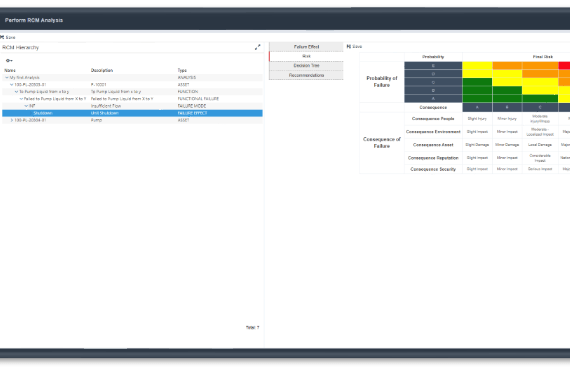Pick the yellow cell at probability D, consequence A

477,74
